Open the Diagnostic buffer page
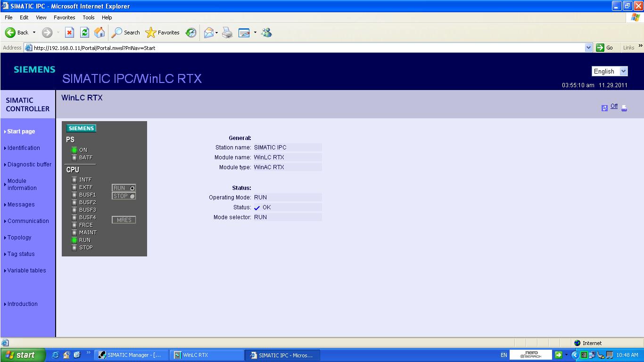644x362 pixels. click(29, 165)
